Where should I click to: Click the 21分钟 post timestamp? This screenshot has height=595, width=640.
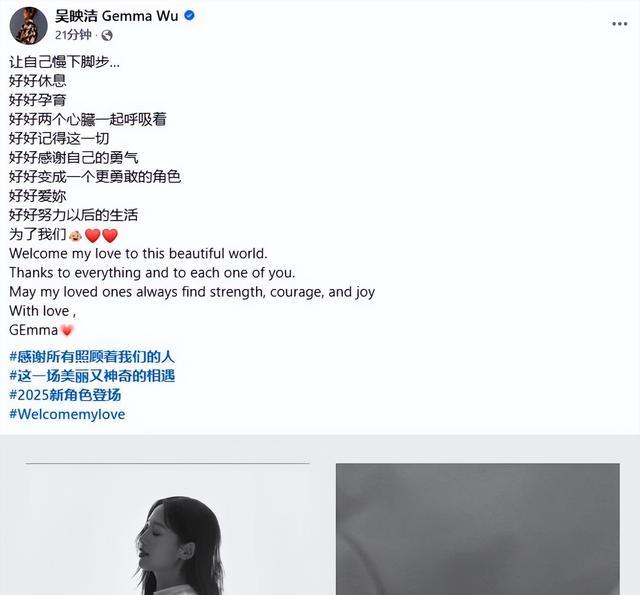tap(73, 35)
